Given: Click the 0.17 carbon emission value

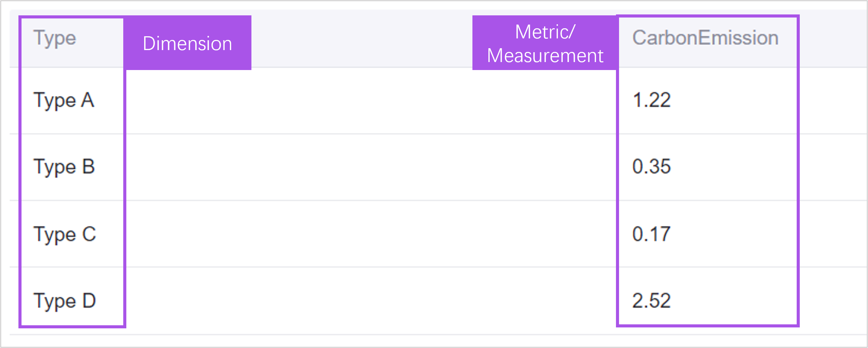Looking at the screenshot, I should coord(651,234).
